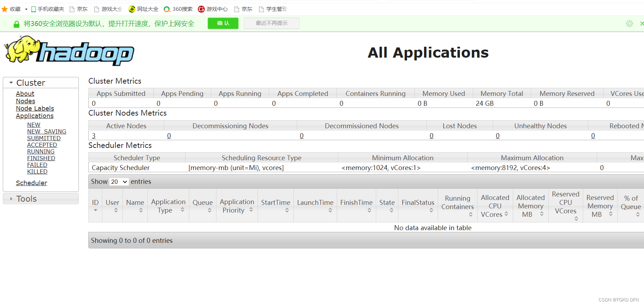Click the 24 GB Memory Total value

pyautogui.click(x=485, y=103)
